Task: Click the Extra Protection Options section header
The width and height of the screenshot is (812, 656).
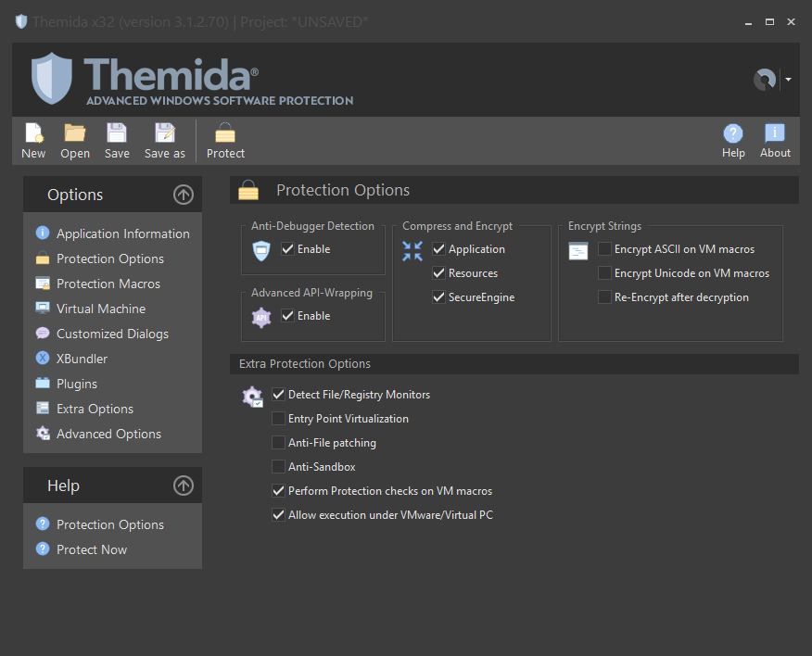Action: coord(514,364)
